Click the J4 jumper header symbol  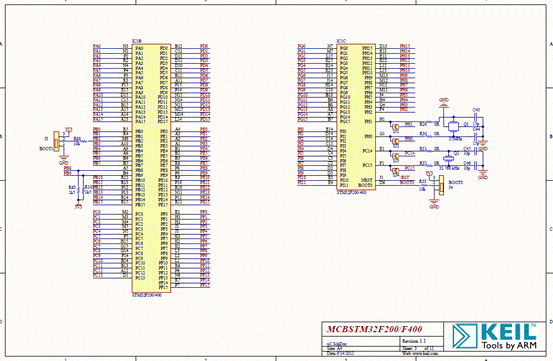[x=441, y=185]
